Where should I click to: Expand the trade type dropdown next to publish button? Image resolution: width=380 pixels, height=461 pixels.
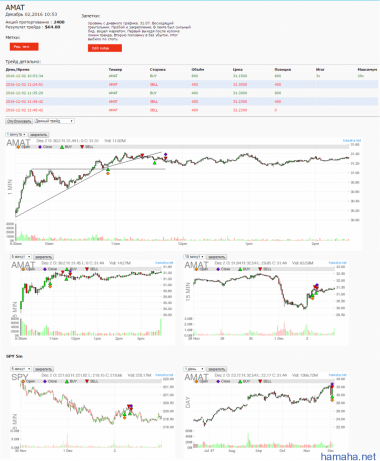pos(54,121)
